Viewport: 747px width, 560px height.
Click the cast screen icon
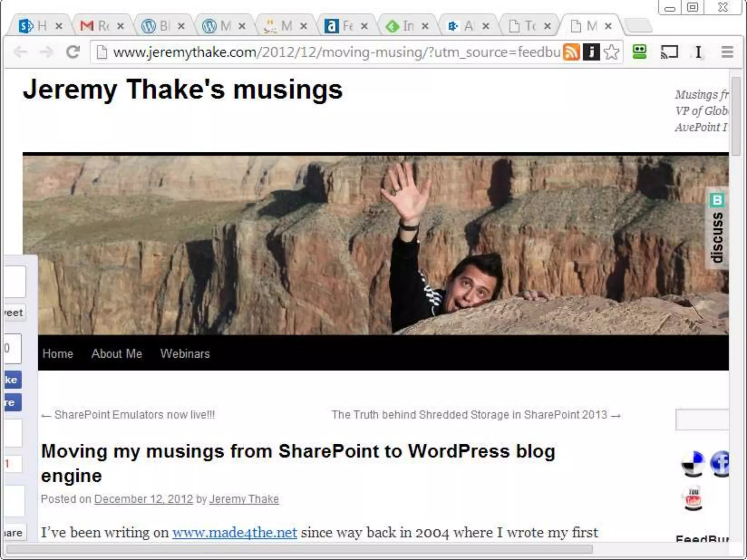tap(669, 52)
